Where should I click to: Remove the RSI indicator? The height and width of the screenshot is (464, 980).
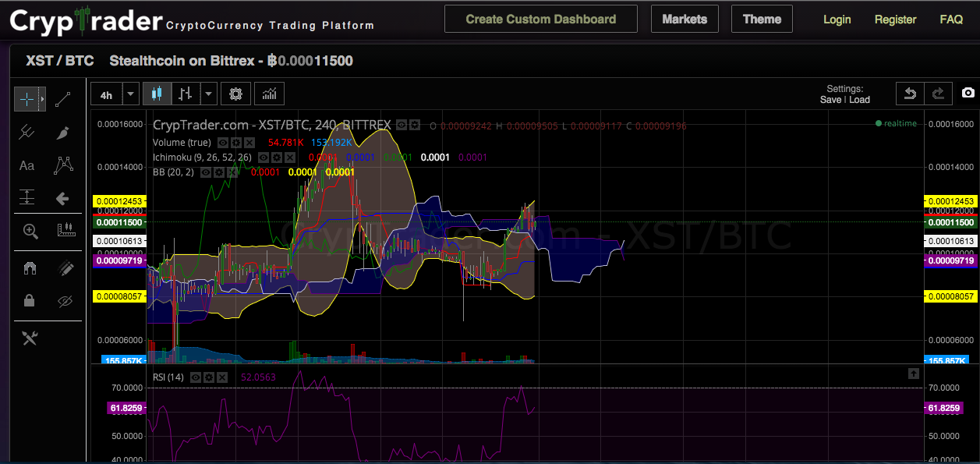[x=222, y=377]
